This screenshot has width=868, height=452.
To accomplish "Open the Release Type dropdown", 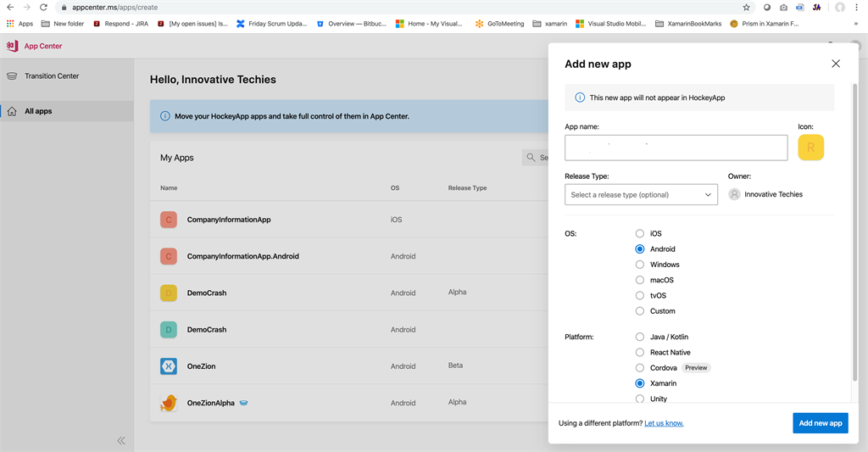I will pyautogui.click(x=641, y=194).
